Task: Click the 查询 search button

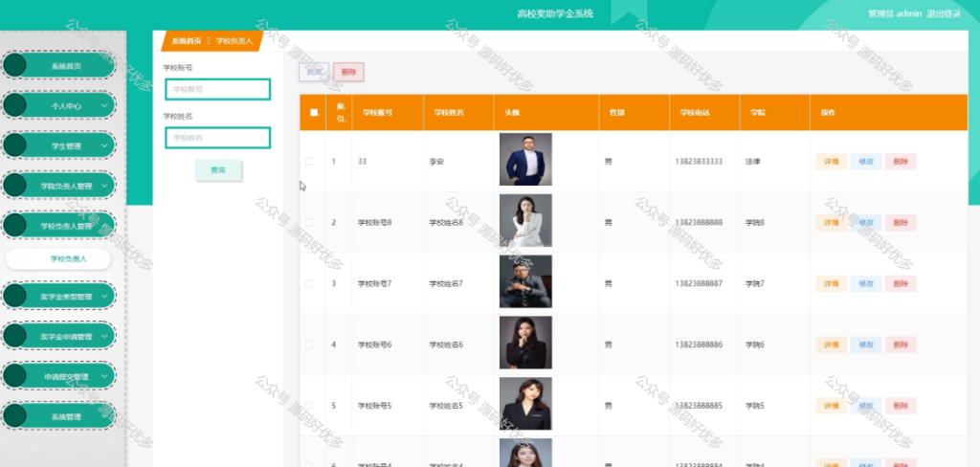Action: pyautogui.click(x=218, y=170)
